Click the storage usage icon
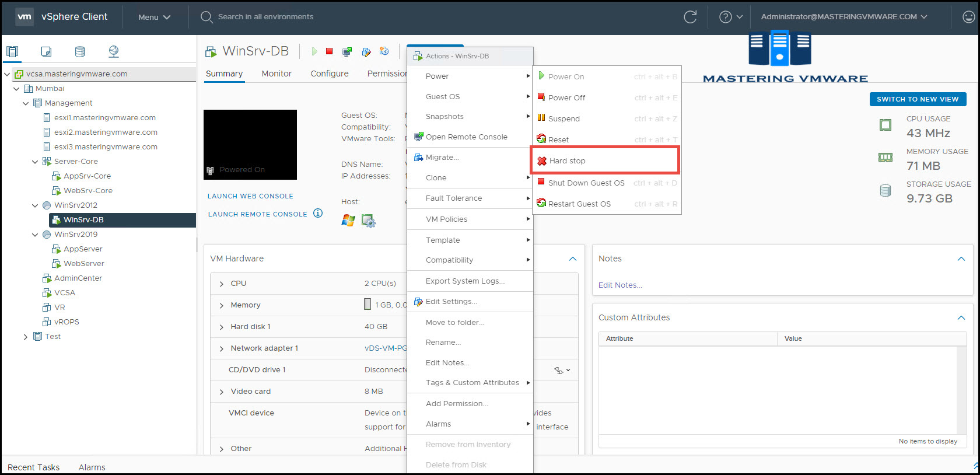 885,190
